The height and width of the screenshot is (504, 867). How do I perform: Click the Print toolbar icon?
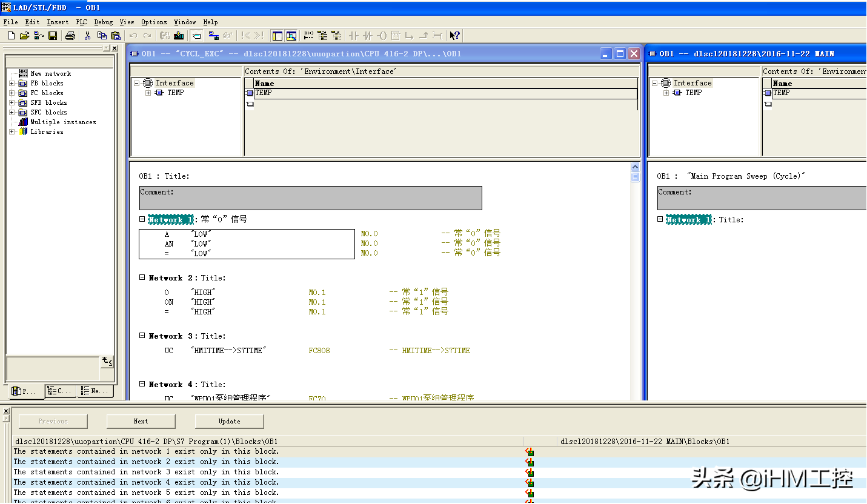point(70,36)
